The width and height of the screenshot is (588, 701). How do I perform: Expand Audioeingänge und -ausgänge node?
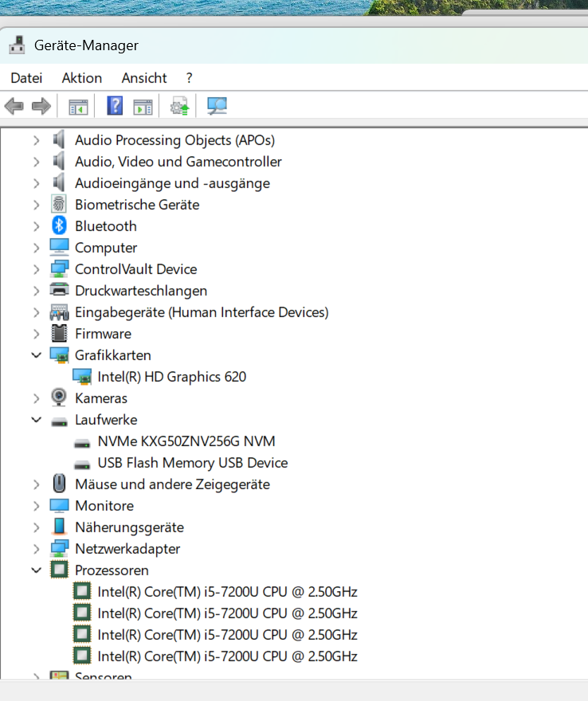36,183
